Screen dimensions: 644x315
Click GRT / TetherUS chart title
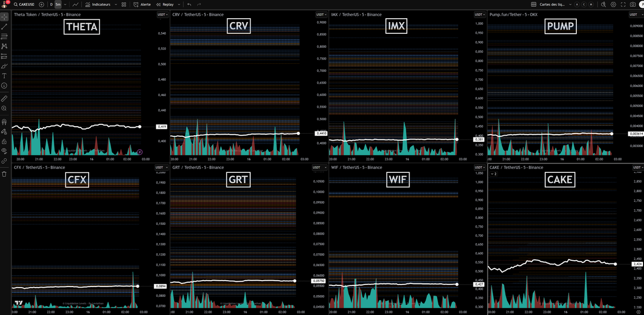[198, 167]
